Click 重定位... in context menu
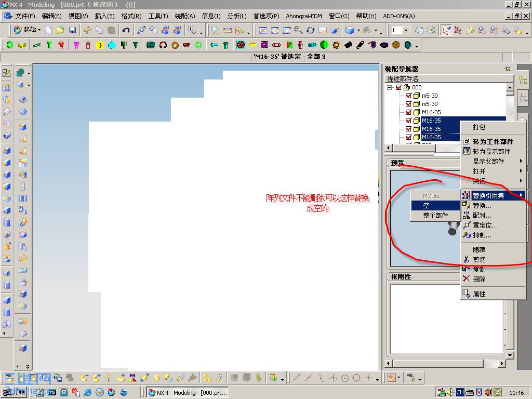Viewport: 532px width, 399px height. tap(493, 225)
